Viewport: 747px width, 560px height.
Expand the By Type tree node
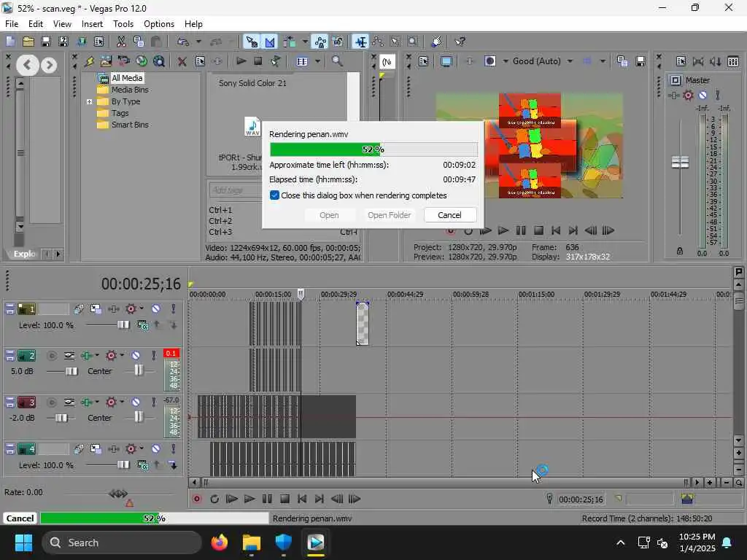coord(89,101)
